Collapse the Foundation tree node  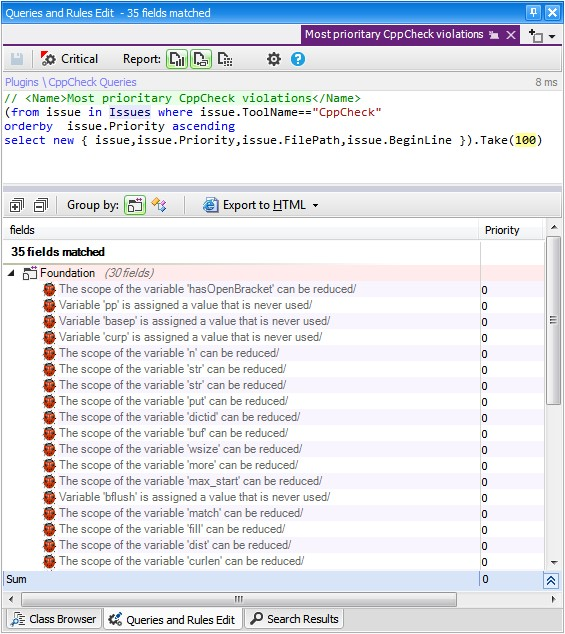(x=11, y=273)
